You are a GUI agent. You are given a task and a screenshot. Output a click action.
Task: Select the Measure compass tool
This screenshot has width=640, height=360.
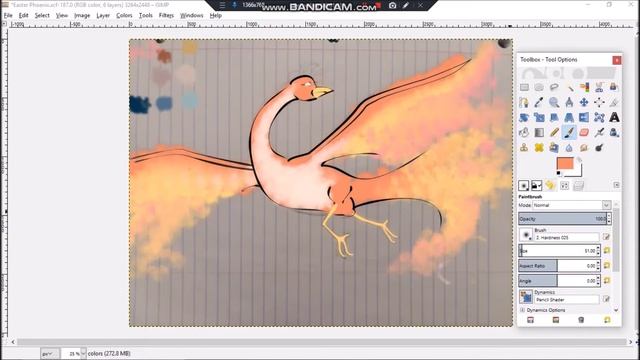(569, 102)
